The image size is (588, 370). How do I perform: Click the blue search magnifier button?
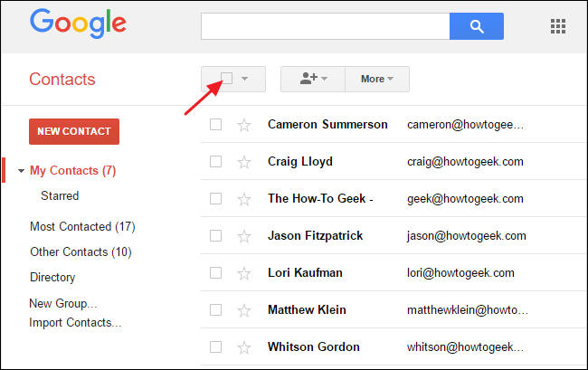pos(476,26)
